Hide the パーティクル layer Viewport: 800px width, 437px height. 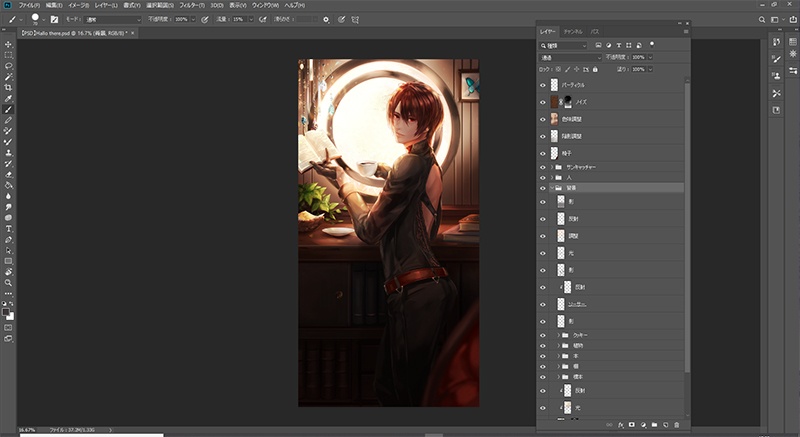[x=543, y=85]
